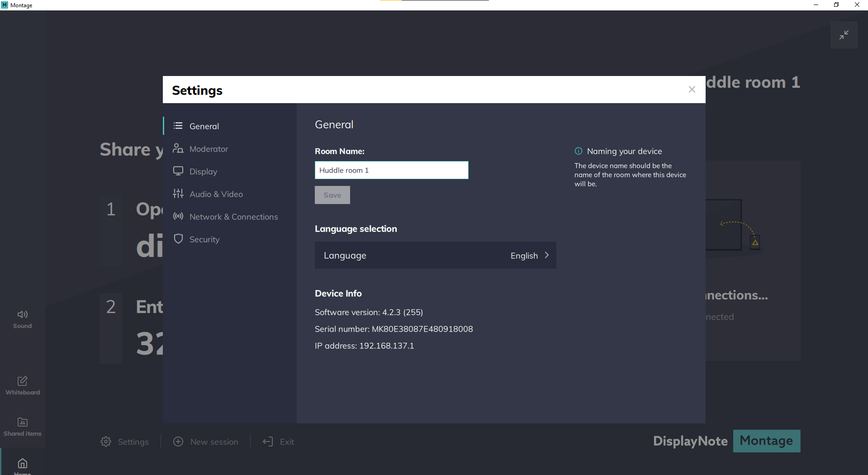Screen dimensions: 868x475
Task: Open the Whiteboard tool in sidebar
Action: pos(23,385)
